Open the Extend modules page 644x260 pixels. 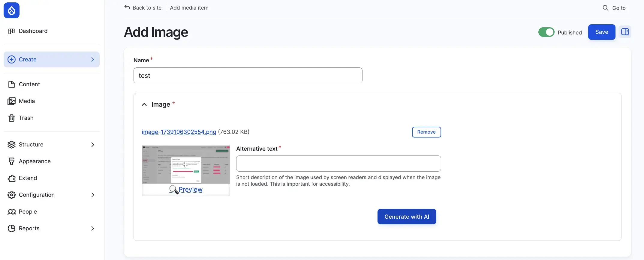28,178
